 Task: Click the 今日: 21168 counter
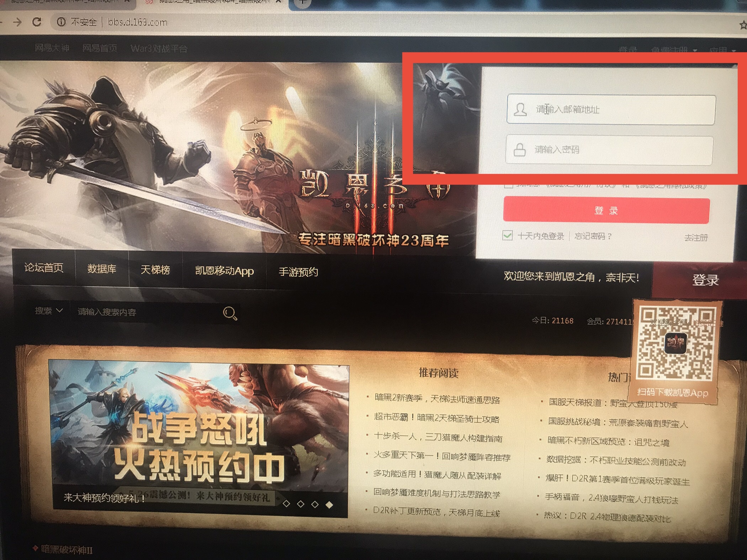coord(552,321)
